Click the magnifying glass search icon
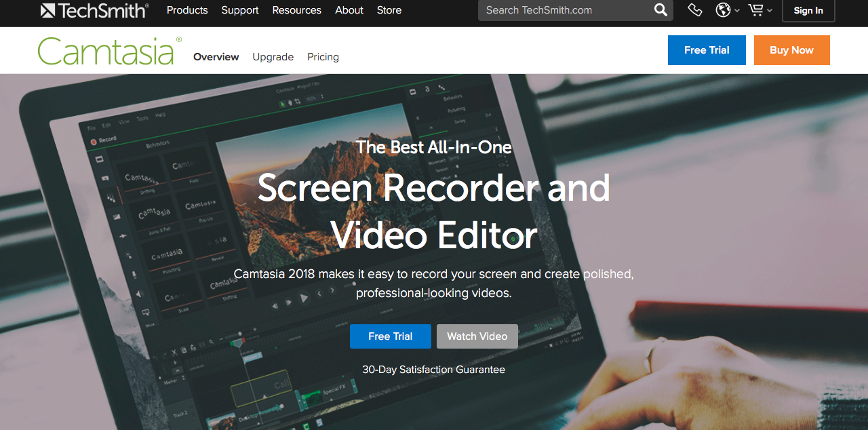Viewport: 868px width, 430px height. pos(660,10)
